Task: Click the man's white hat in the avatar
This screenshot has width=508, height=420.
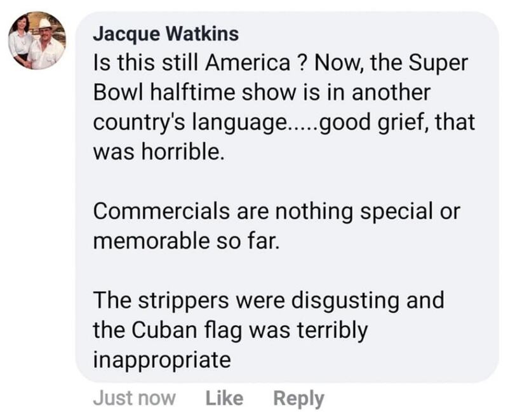Action: click(44, 24)
